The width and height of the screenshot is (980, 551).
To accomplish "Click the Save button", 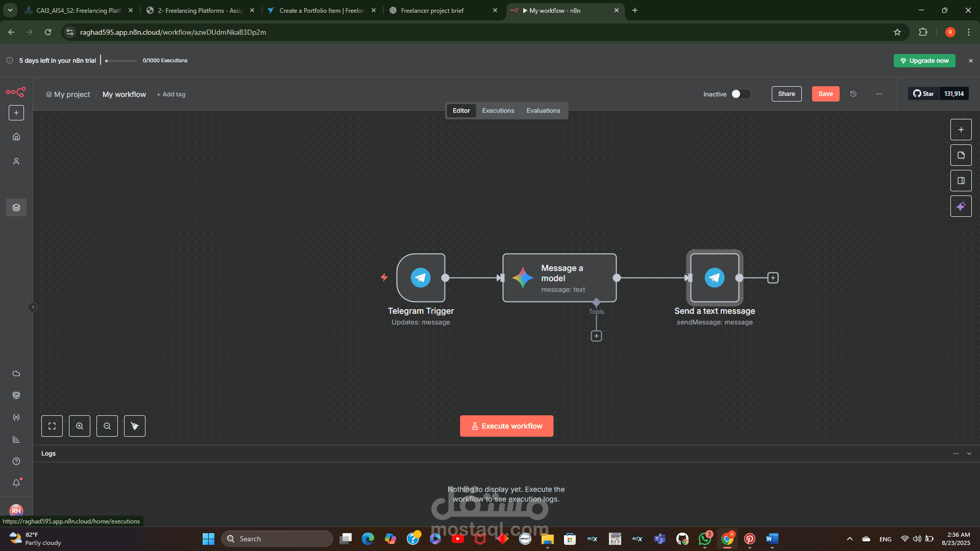I will click(825, 94).
